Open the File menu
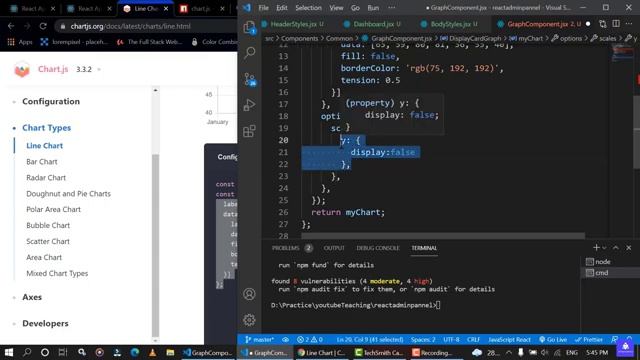 tap(264, 8)
